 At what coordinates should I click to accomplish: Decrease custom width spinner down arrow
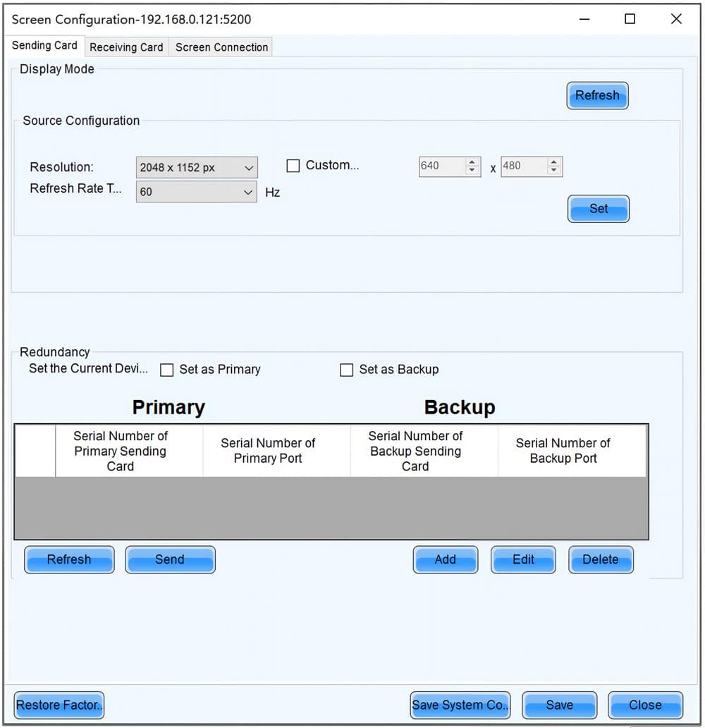click(472, 171)
